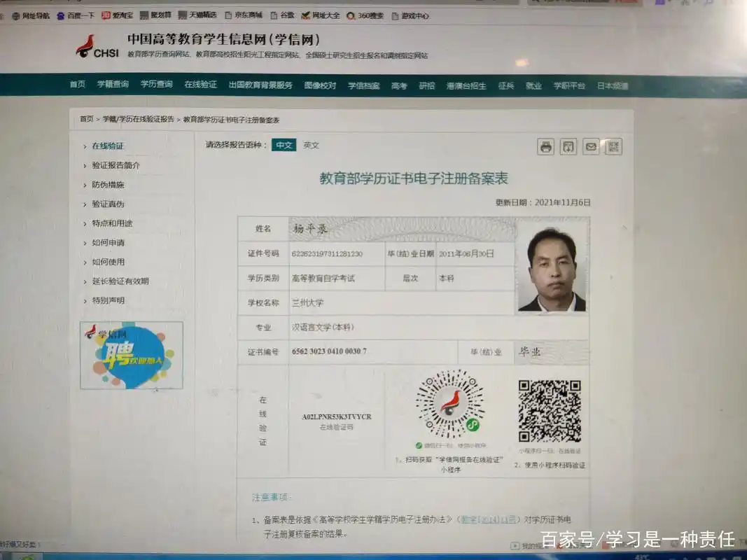Click the save report icon
Image resolution: width=747 pixels, height=560 pixels.
[567, 147]
